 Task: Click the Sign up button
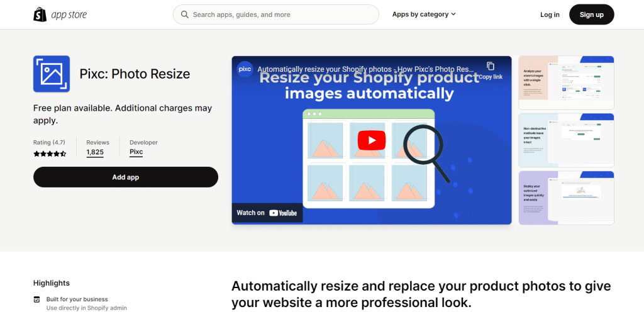pos(591,14)
